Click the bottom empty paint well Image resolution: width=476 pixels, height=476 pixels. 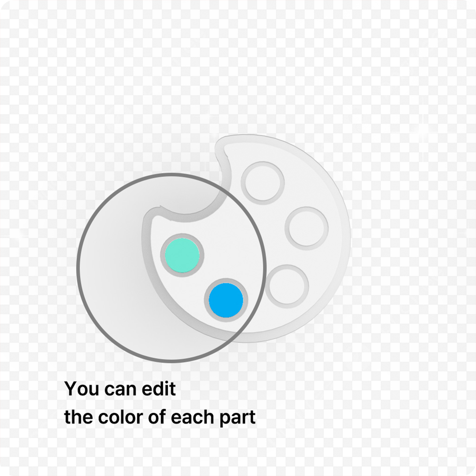287,286
